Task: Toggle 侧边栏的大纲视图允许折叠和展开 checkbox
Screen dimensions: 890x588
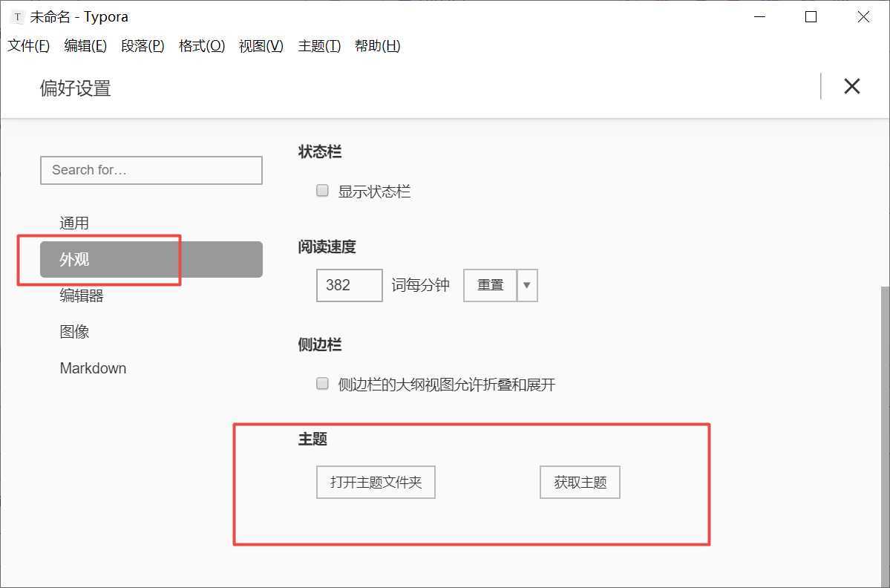Action: (322, 384)
